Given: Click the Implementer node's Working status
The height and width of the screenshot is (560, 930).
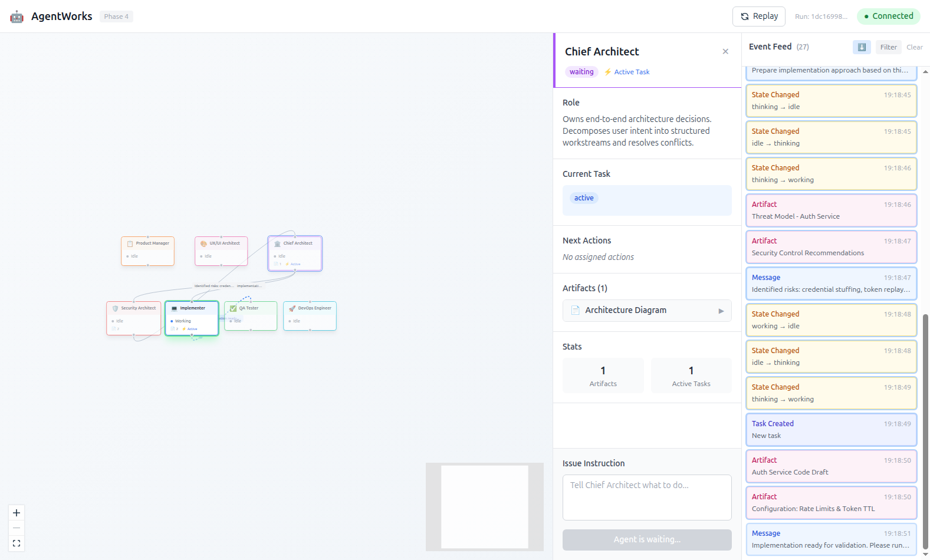Looking at the screenshot, I should tap(181, 321).
